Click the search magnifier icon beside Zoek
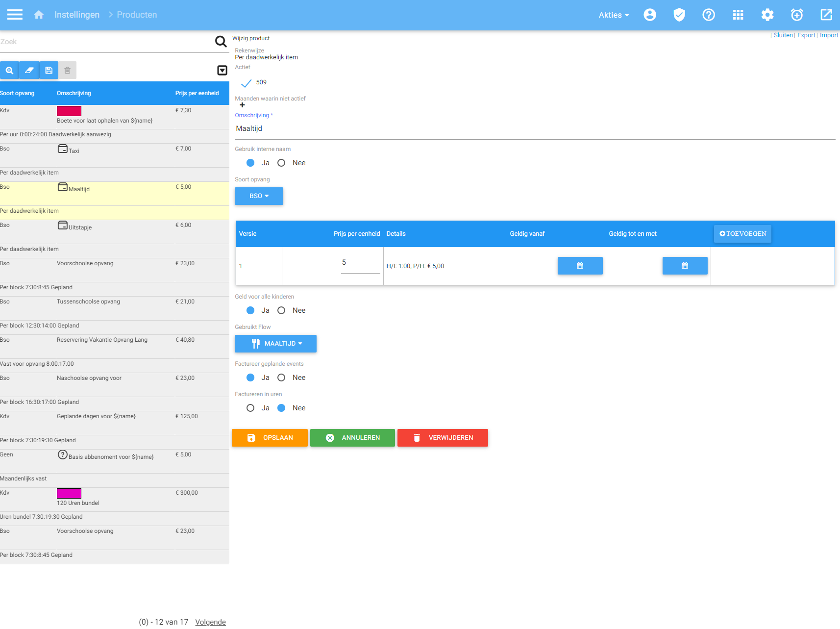 point(221,42)
